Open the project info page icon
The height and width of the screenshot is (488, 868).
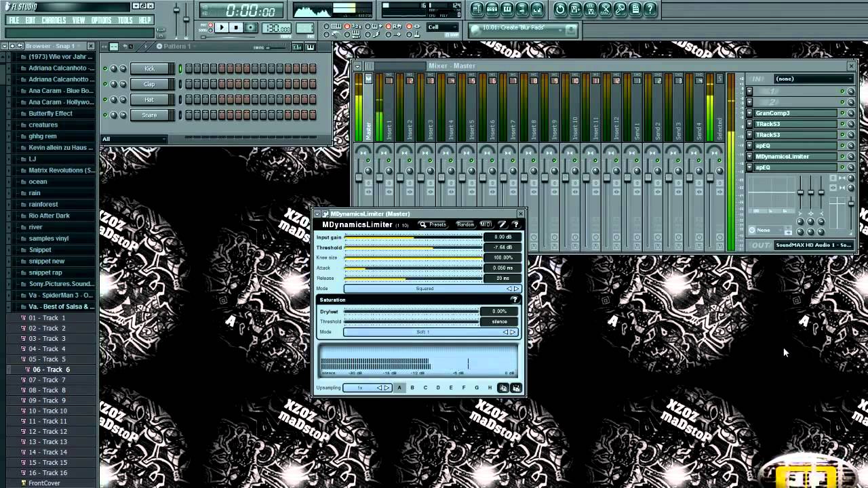pyautogui.click(x=635, y=9)
